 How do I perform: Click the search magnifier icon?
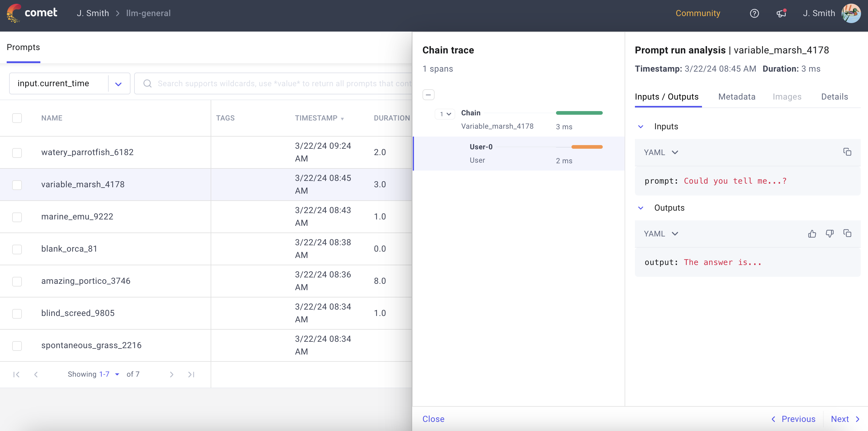pos(147,83)
